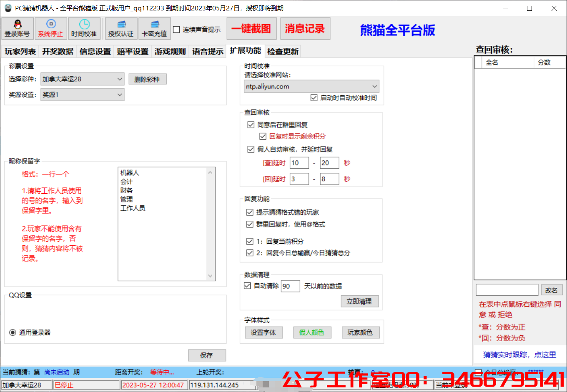Click status bar time 2023-05-27 12:00:47
The height and width of the screenshot is (392, 567).
(x=154, y=385)
